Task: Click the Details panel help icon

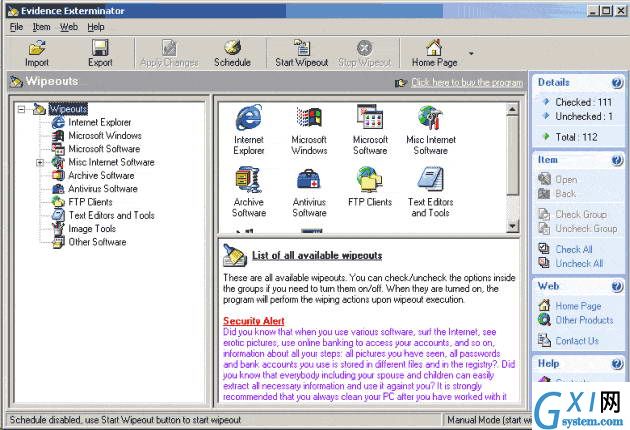Action: click(x=617, y=83)
